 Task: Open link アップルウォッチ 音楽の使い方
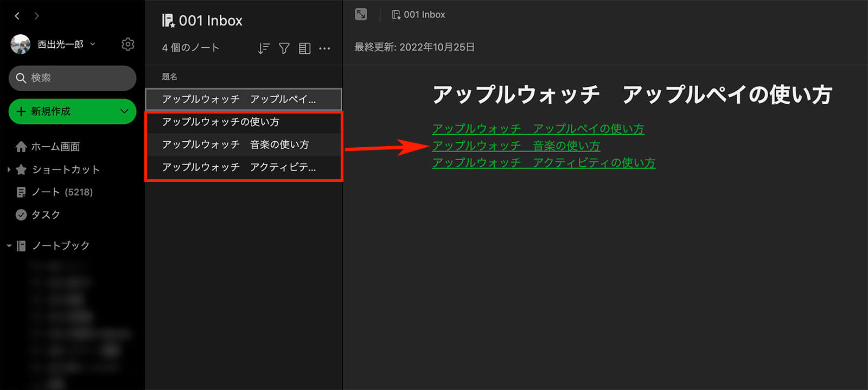[516, 146]
